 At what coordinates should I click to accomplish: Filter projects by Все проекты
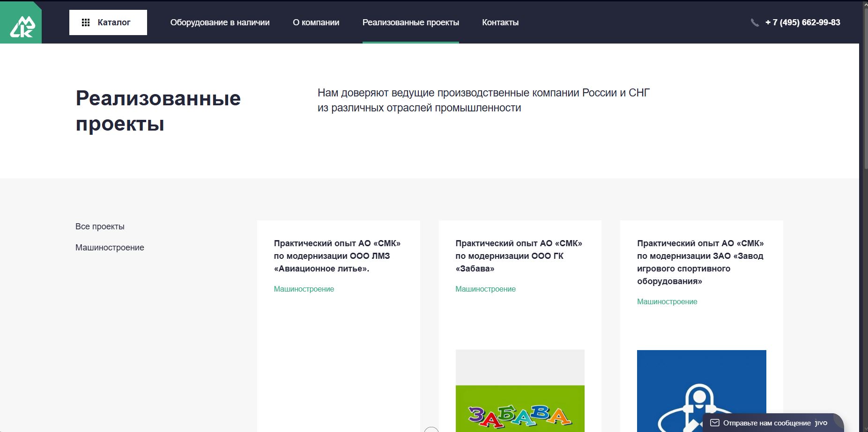(100, 227)
